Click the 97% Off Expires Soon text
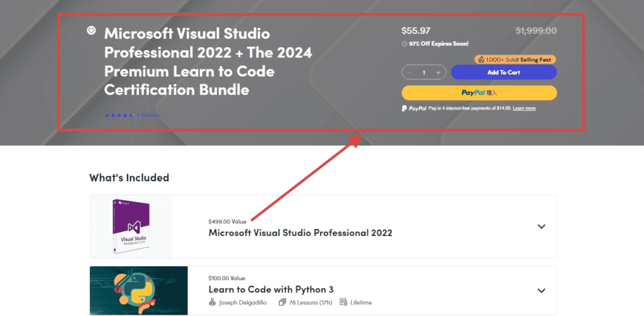644x316 pixels. [x=438, y=43]
